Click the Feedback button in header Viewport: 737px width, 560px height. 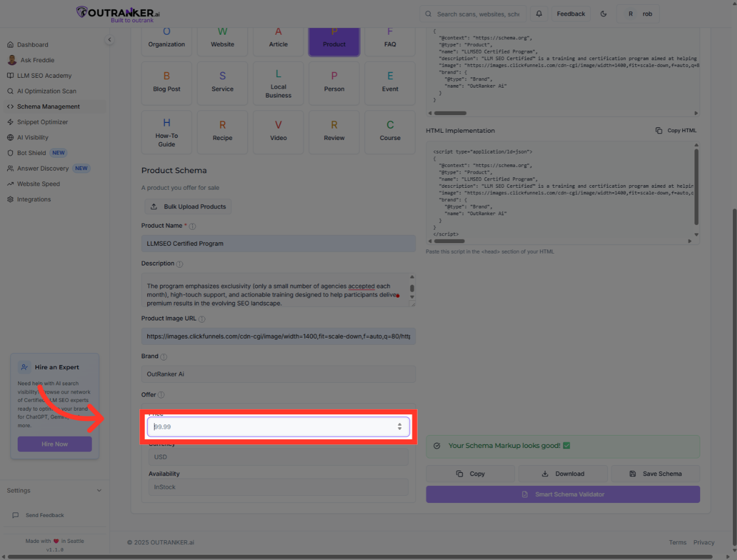click(x=571, y=14)
